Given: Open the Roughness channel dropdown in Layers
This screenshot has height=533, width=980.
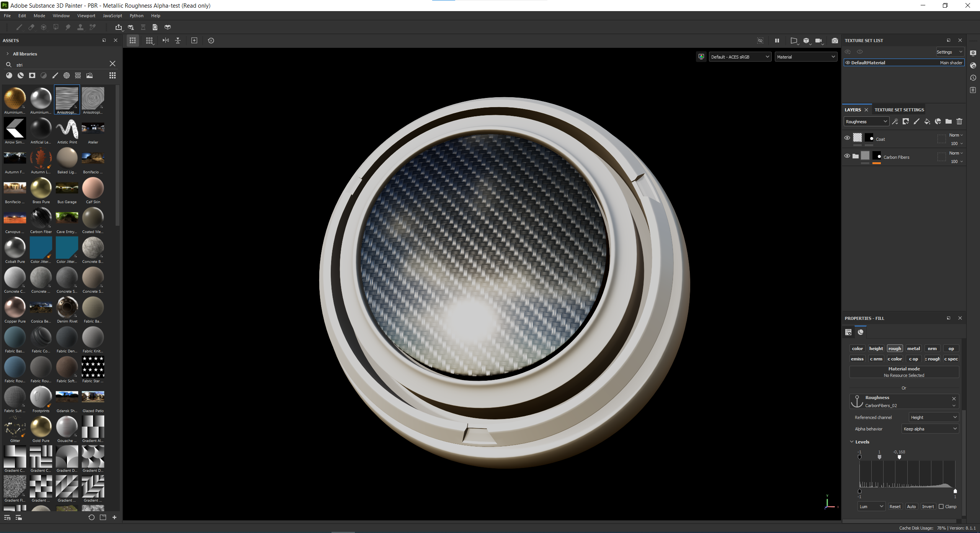Looking at the screenshot, I should coord(866,122).
